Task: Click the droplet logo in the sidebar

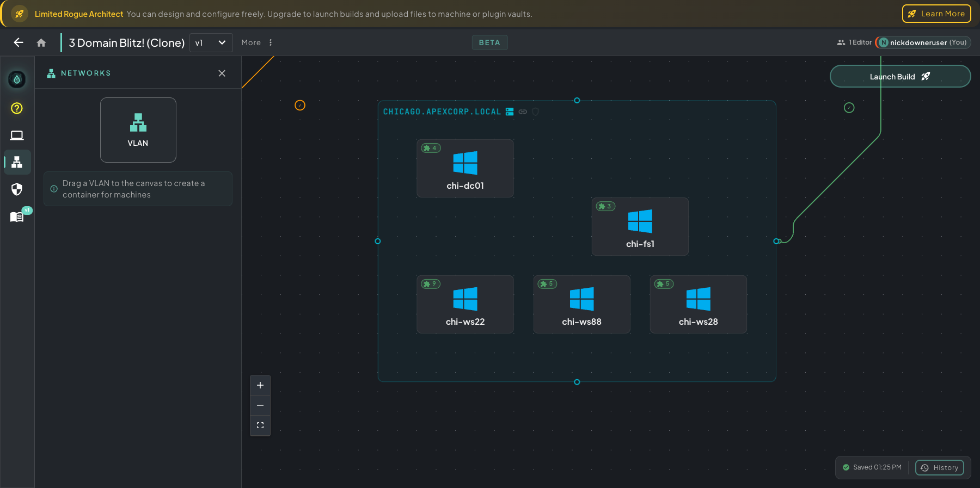Action: 17,80
